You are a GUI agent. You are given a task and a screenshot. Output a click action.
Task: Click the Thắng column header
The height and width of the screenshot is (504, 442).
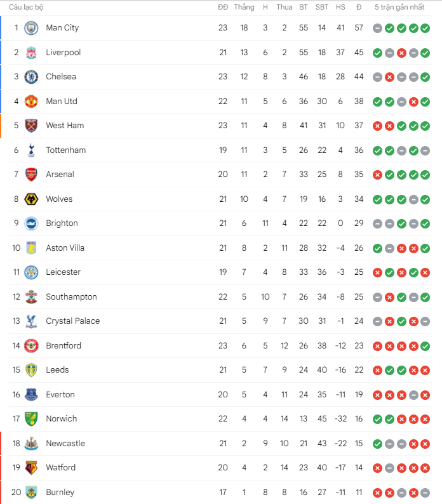click(x=244, y=7)
